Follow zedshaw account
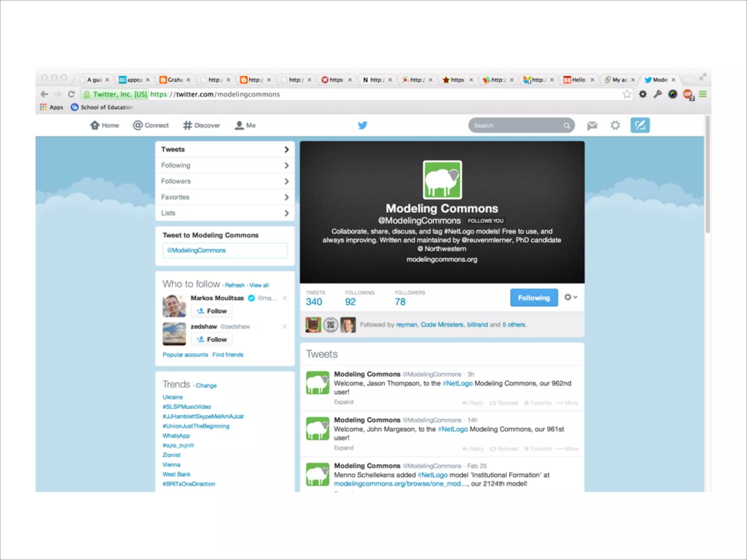The width and height of the screenshot is (747, 560). coord(212,339)
